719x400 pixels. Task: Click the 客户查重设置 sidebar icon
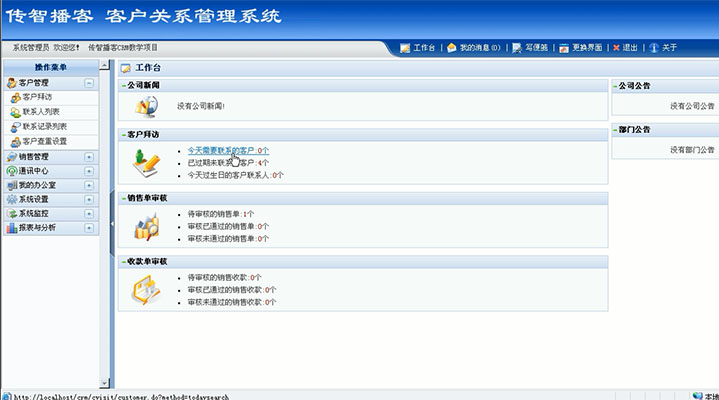pyautogui.click(x=16, y=141)
